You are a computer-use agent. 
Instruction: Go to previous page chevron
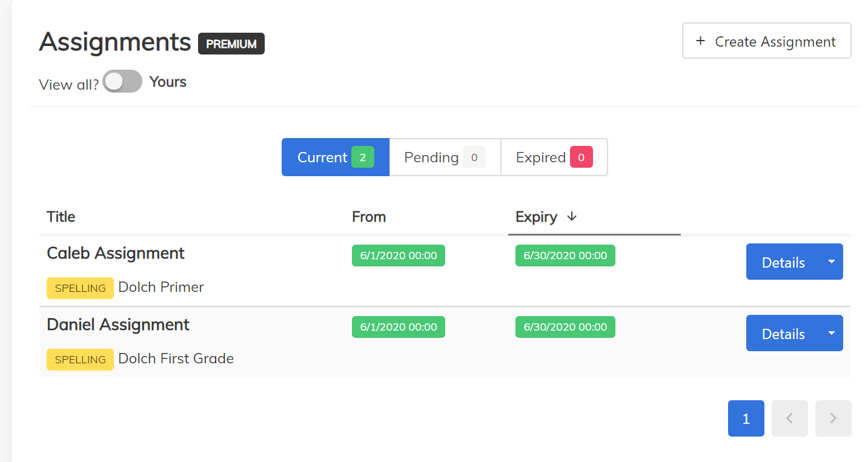click(x=789, y=418)
